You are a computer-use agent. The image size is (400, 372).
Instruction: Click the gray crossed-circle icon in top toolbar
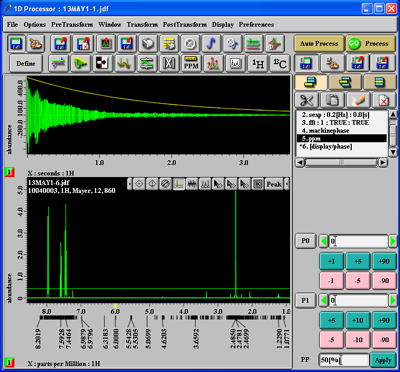click(191, 44)
